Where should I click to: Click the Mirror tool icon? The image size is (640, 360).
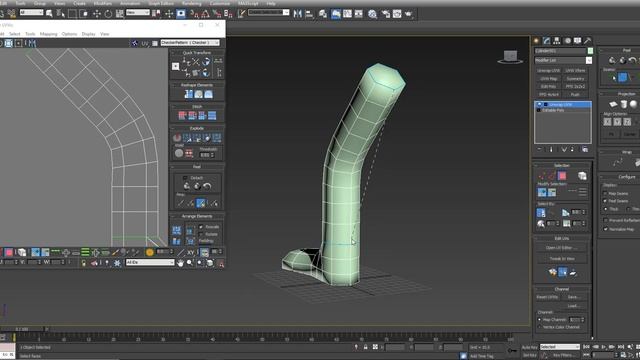[298, 14]
